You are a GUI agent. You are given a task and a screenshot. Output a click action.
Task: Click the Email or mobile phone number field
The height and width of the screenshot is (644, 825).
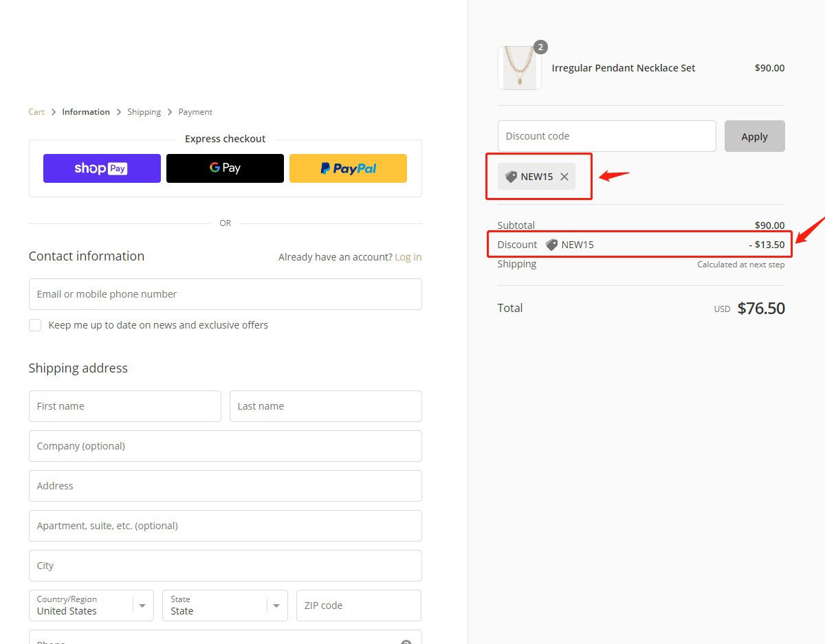tap(225, 294)
